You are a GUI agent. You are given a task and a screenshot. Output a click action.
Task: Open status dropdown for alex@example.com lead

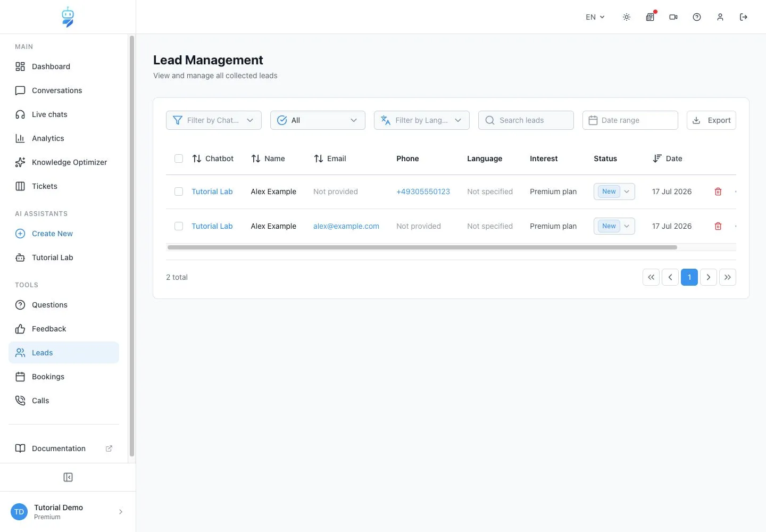click(614, 226)
